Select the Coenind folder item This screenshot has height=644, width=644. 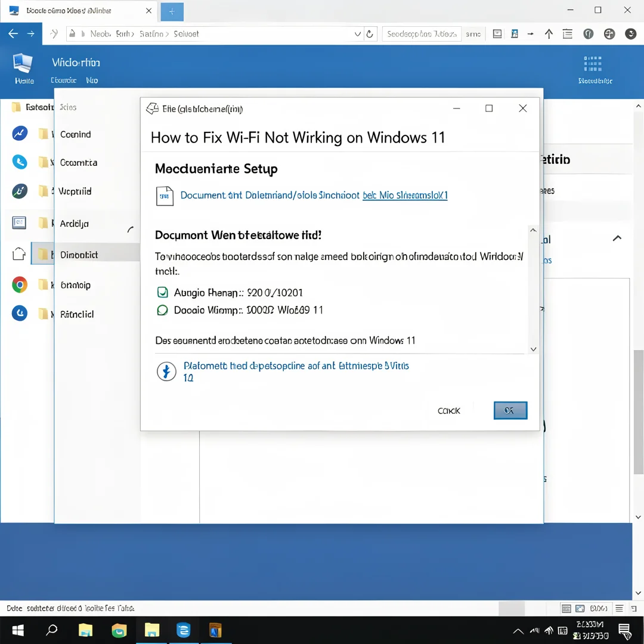click(76, 134)
